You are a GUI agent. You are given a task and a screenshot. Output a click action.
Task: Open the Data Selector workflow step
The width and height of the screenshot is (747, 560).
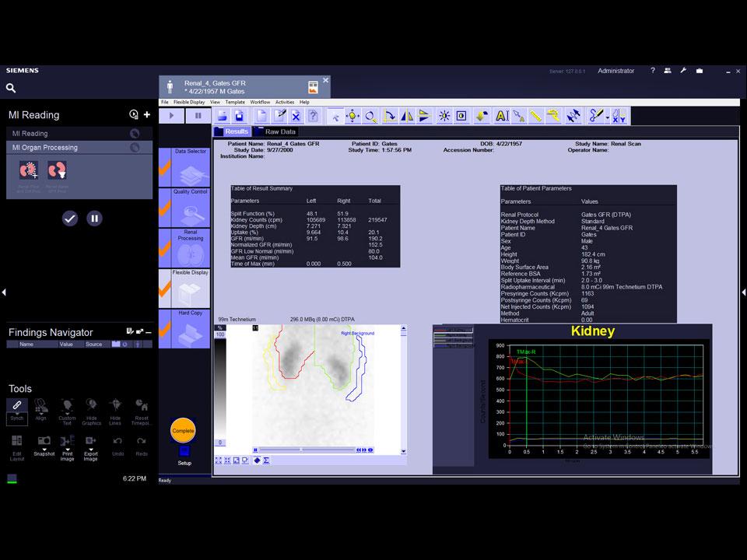(184, 167)
